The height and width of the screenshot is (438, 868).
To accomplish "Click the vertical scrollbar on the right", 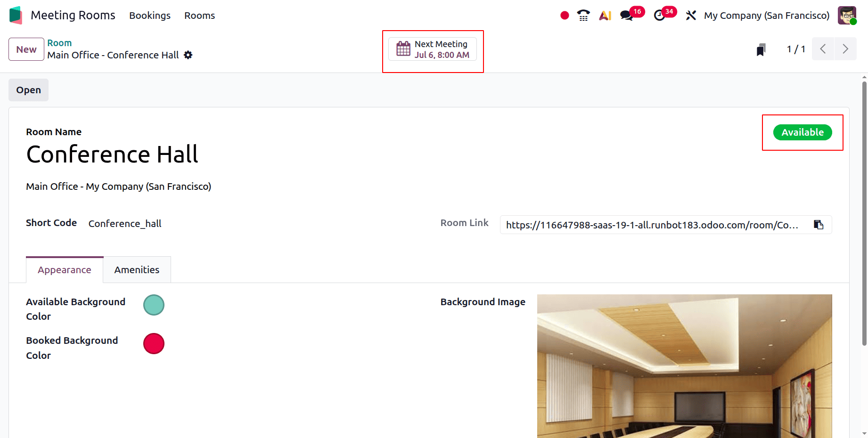I will [x=864, y=213].
